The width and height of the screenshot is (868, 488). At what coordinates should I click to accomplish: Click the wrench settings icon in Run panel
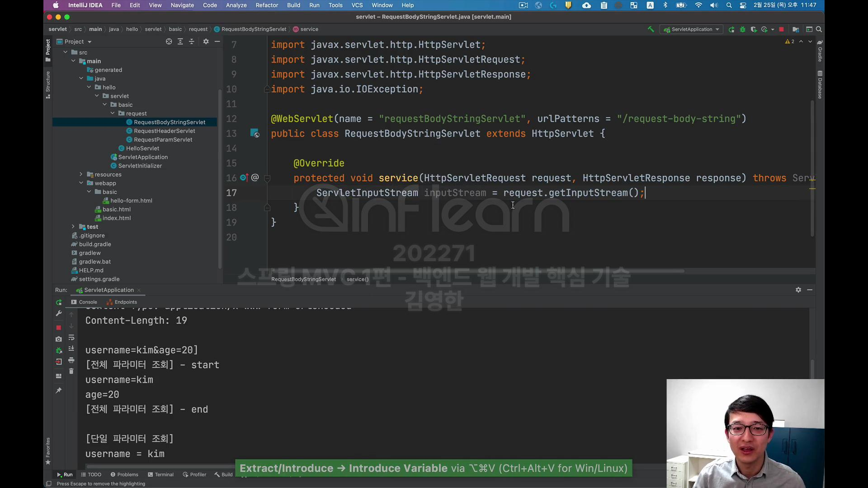pos(58,314)
